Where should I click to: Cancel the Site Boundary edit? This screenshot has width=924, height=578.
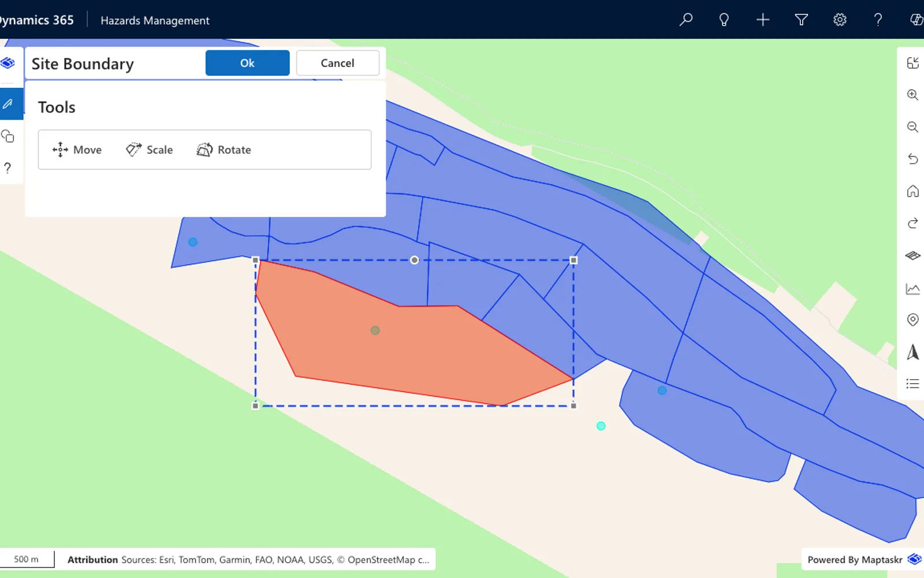point(337,63)
